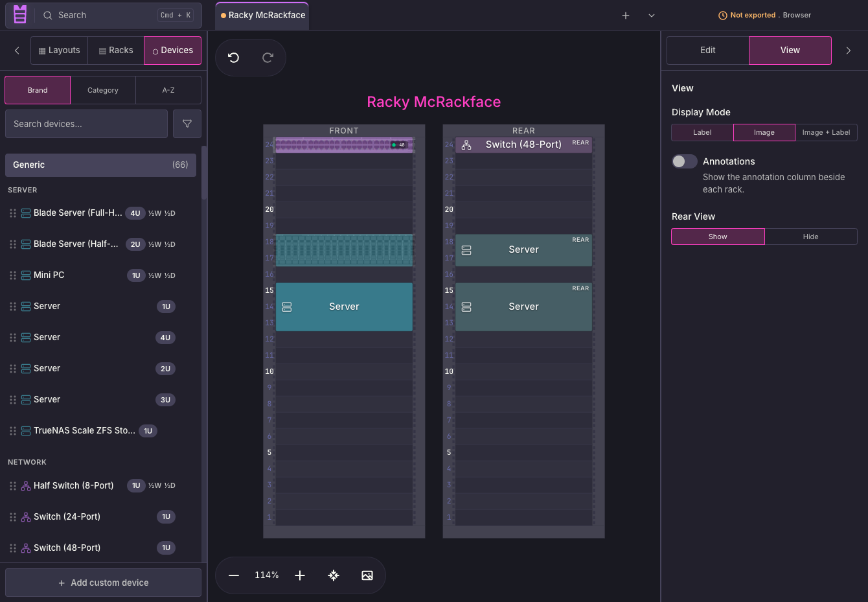Select the Racky McRackface document tab
This screenshot has height=602, width=868.
262,16
